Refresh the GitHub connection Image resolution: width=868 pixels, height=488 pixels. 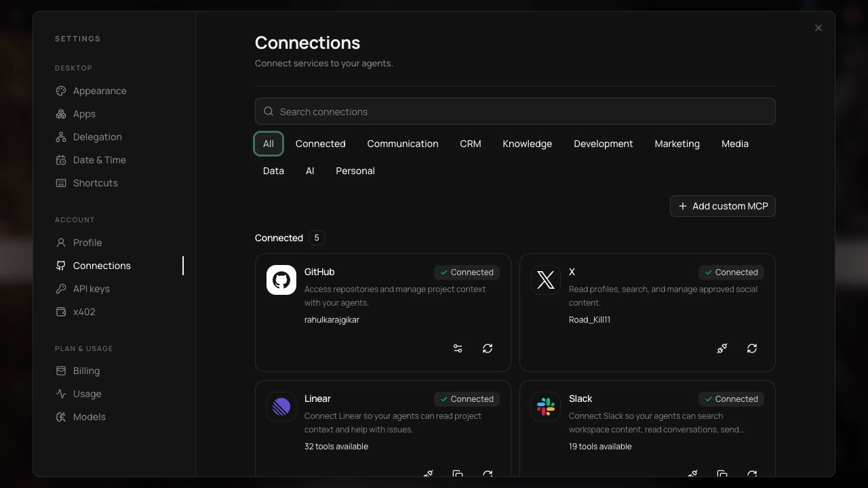coord(488,348)
